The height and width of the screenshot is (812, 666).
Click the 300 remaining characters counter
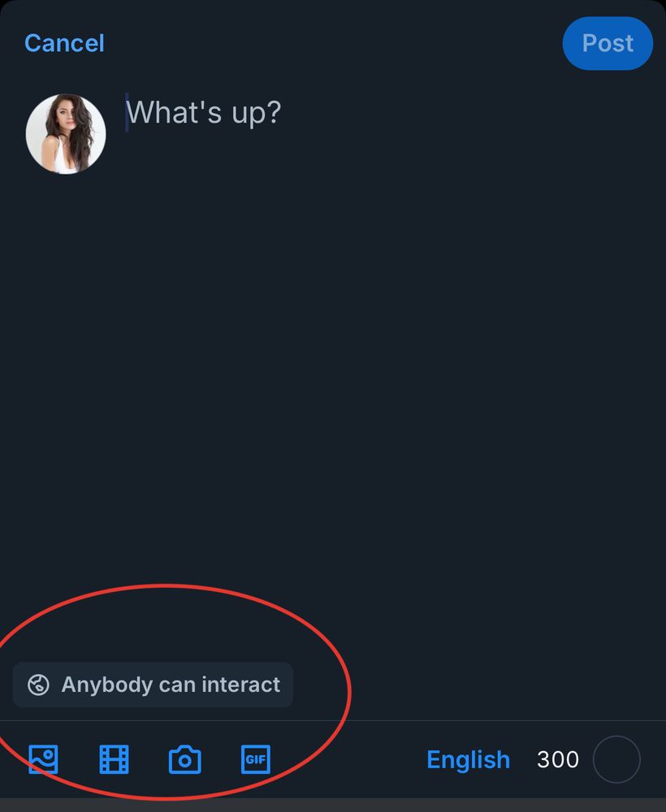(557, 759)
